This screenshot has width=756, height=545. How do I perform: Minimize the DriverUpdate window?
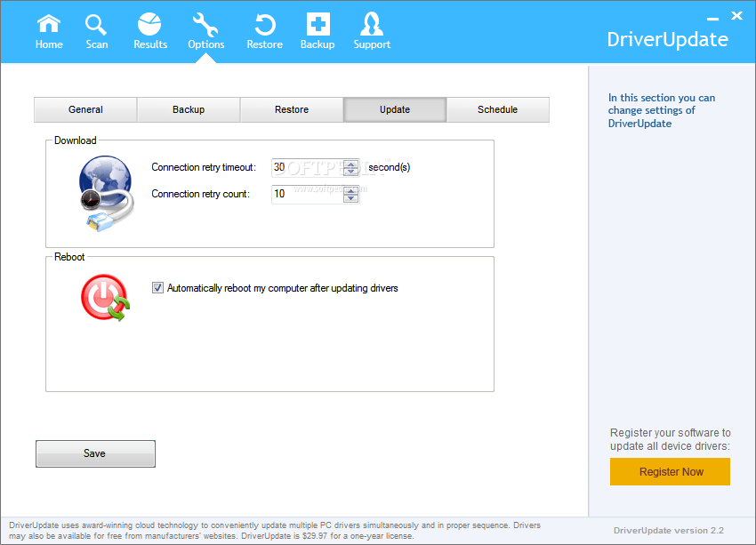[712, 19]
